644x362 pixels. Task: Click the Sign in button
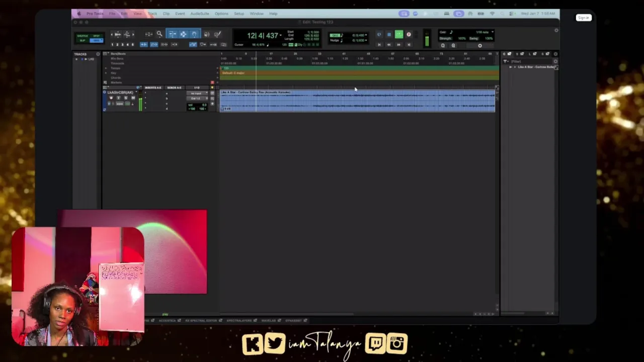click(583, 18)
